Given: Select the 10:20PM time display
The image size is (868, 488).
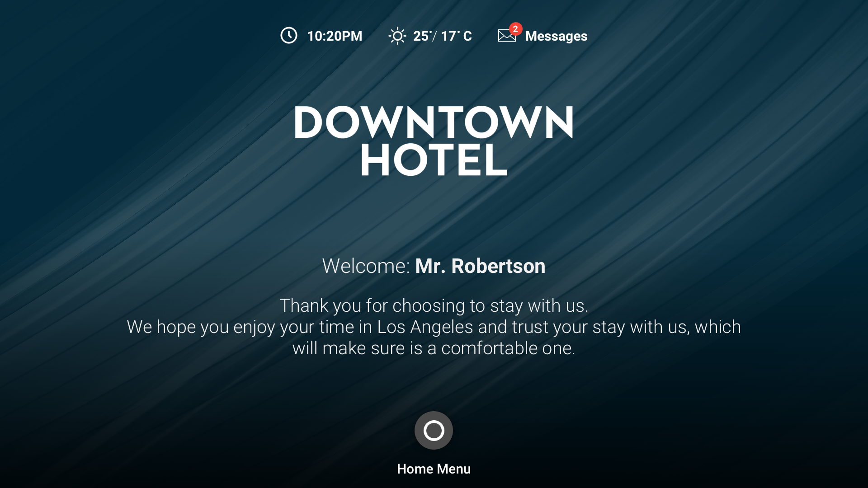Looking at the screenshot, I should tap(335, 36).
